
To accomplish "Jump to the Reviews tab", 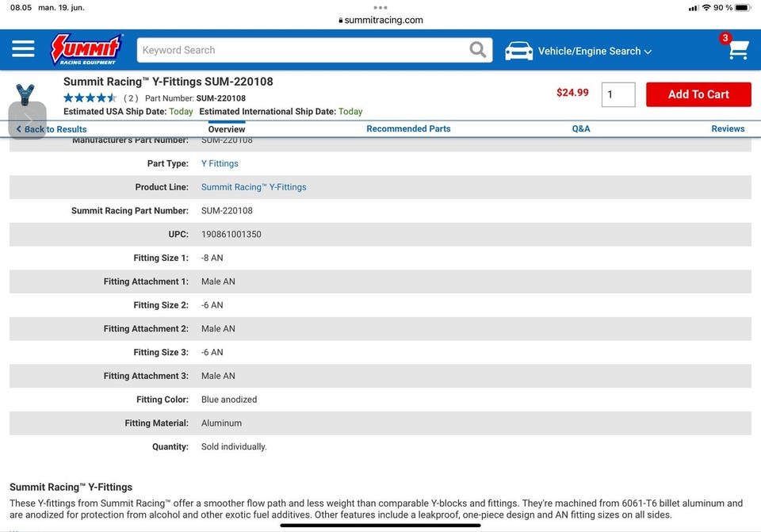I will coord(728,128).
